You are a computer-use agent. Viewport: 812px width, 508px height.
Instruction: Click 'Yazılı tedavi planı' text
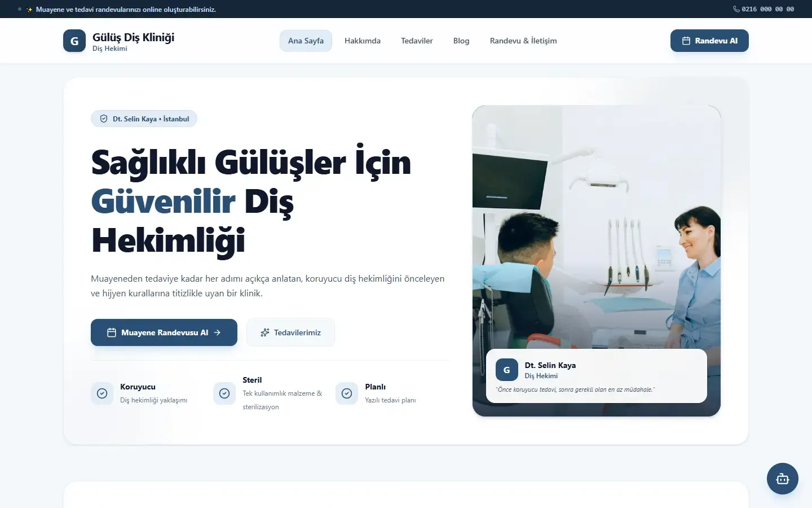(x=390, y=400)
